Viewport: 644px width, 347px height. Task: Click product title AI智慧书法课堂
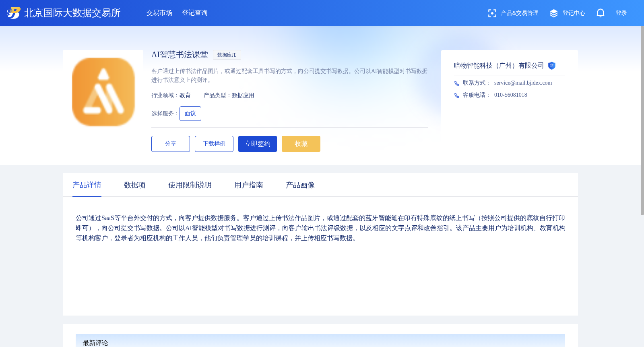[180, 55]
